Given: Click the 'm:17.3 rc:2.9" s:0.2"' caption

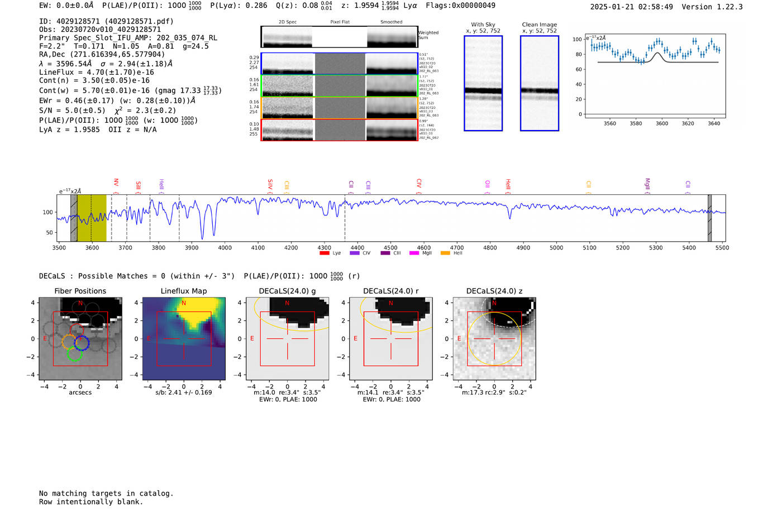Looking at the screenshot, I should (x=494, y=392).
